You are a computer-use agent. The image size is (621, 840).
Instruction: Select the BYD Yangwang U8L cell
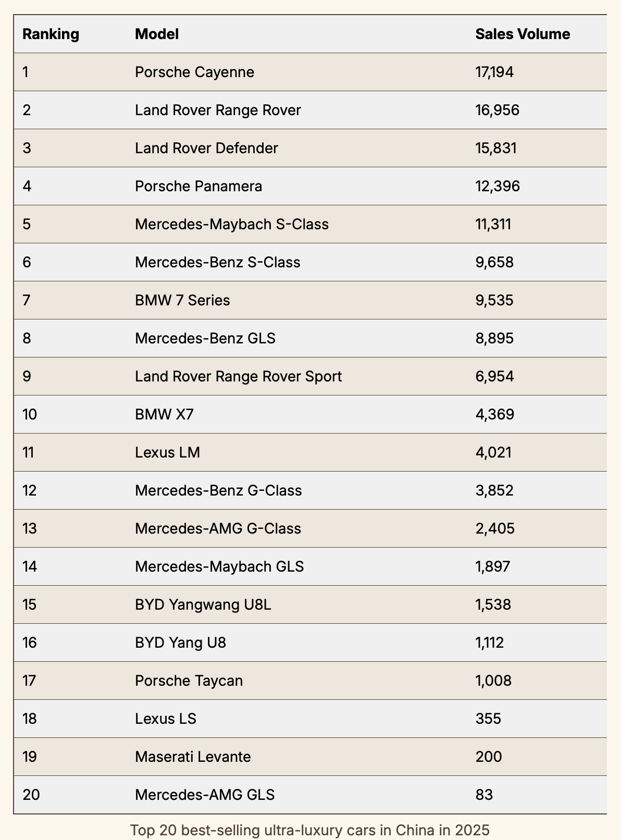point(203,604)
